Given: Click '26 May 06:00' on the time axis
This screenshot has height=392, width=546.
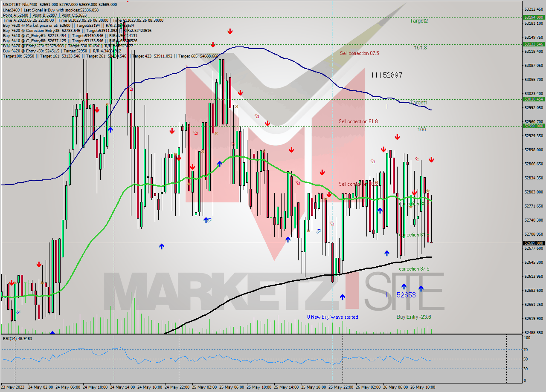Looking at the screenshot, I should [395, 387].
